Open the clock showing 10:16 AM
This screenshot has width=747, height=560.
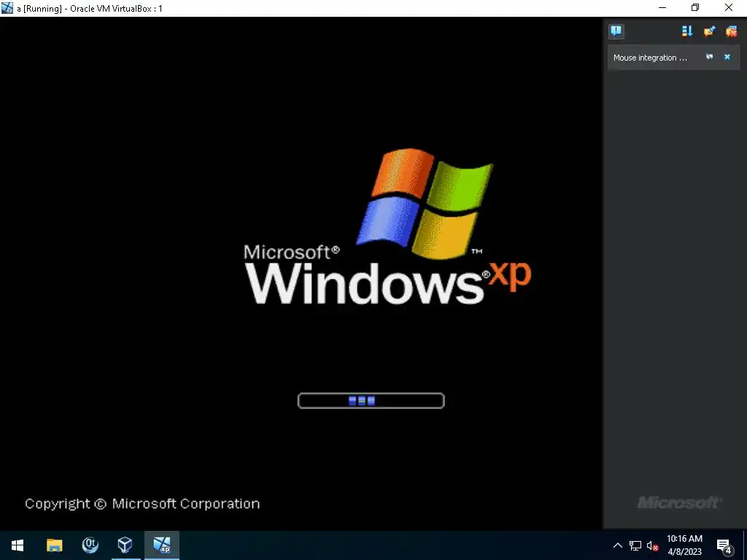pyautogui.click(x=684, y=545)
